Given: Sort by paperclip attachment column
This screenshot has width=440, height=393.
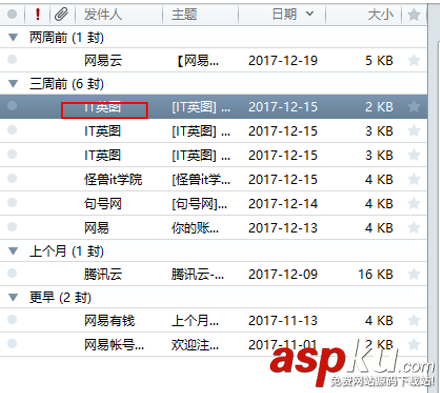Looking at the screenshot, I should click(x=61, y=14).
